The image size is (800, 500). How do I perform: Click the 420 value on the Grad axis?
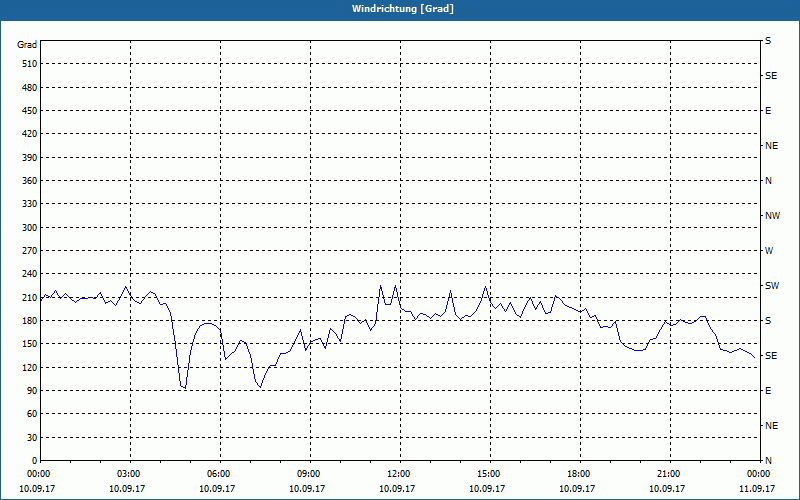[30, 134]
